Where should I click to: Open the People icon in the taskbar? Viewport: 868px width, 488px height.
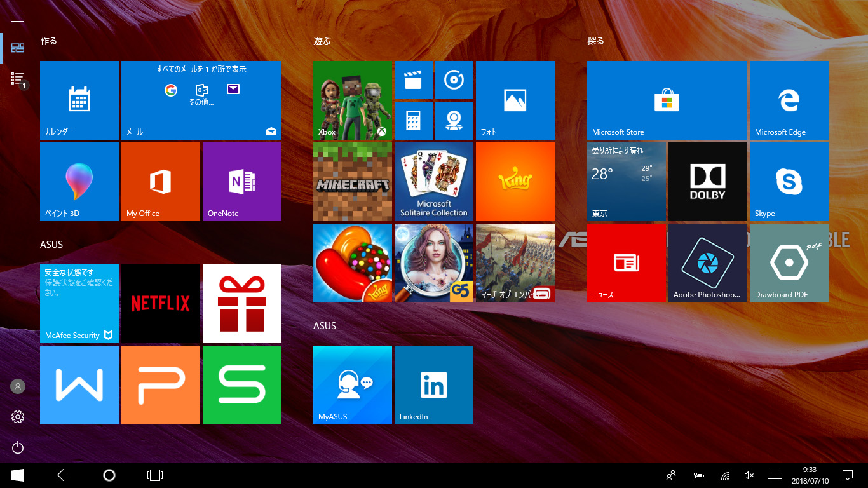point(670,475)
